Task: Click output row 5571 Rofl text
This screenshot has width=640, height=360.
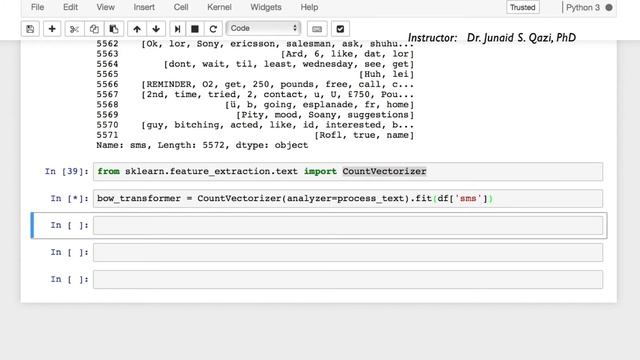Action: (x=364, y=135)
